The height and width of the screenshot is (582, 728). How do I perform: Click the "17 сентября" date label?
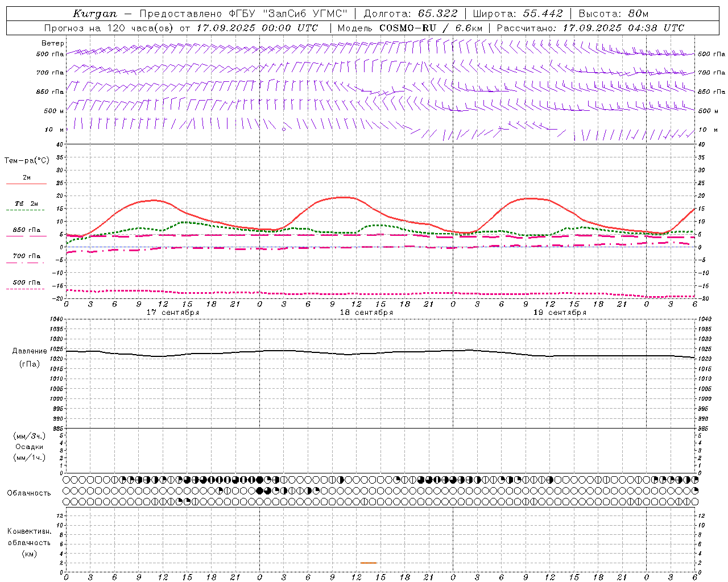(173, 313)
